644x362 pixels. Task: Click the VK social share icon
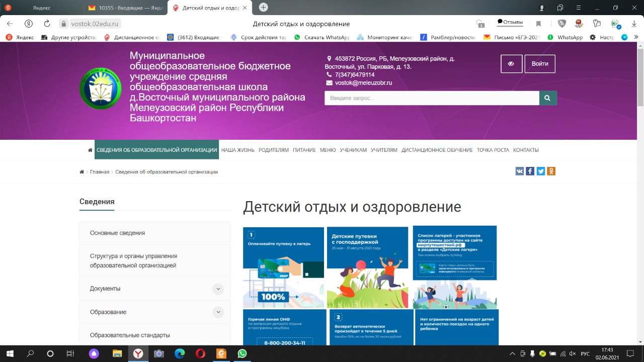(520, 171)
